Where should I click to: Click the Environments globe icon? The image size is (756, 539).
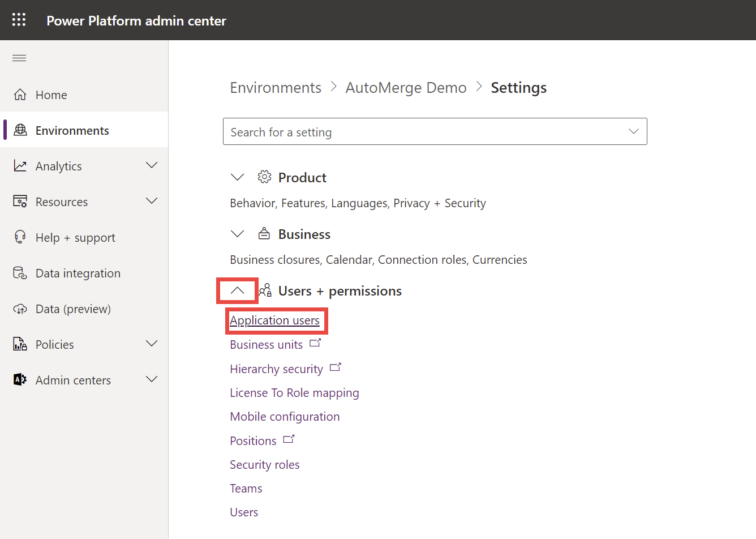pos(20,130)
